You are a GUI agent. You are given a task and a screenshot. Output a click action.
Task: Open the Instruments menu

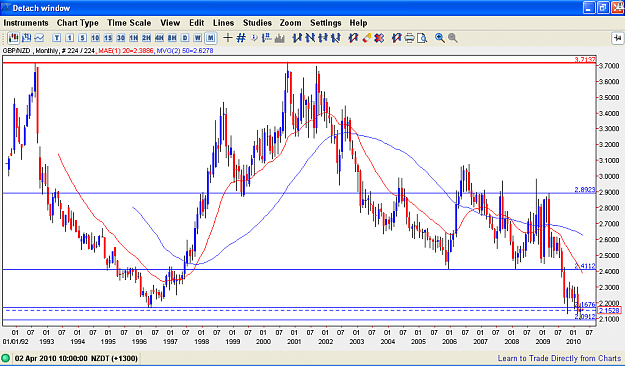pyautogui.click(x=26, y=23)
